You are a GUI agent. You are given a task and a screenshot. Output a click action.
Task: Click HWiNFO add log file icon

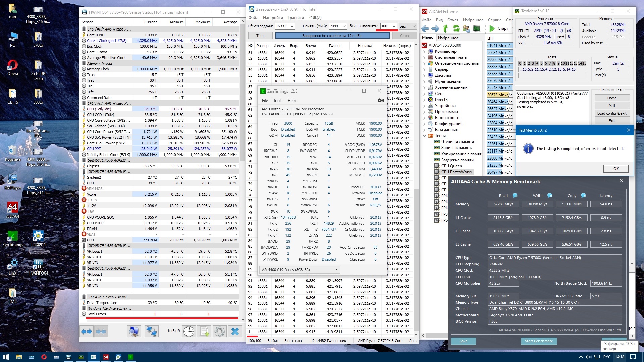(x=204, y=331)
